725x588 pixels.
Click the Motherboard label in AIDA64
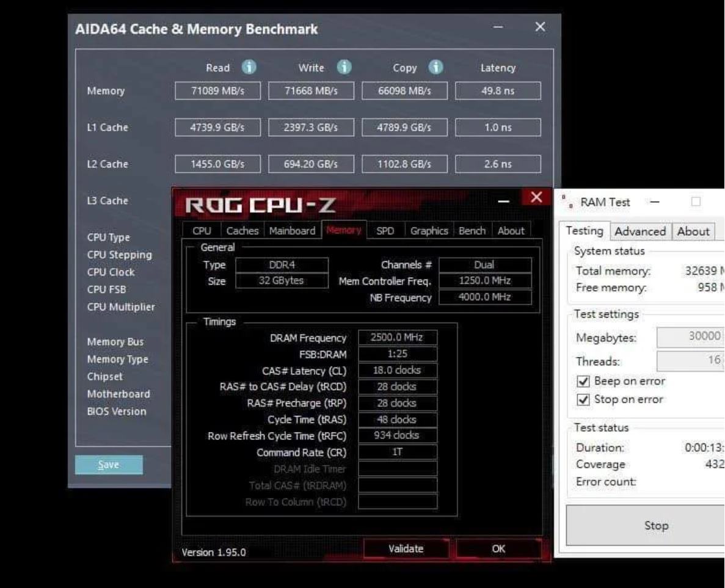click(119, 394)
